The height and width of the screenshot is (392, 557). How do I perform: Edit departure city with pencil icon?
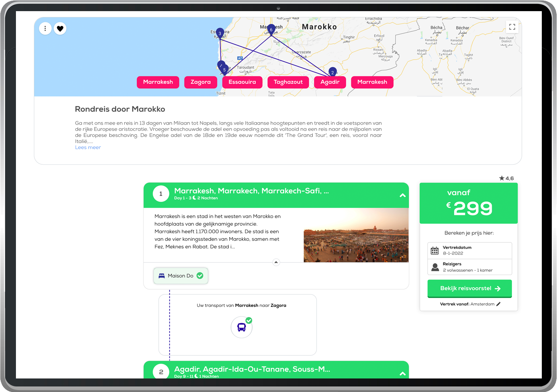pyautogui.click(x=498, y=304)
